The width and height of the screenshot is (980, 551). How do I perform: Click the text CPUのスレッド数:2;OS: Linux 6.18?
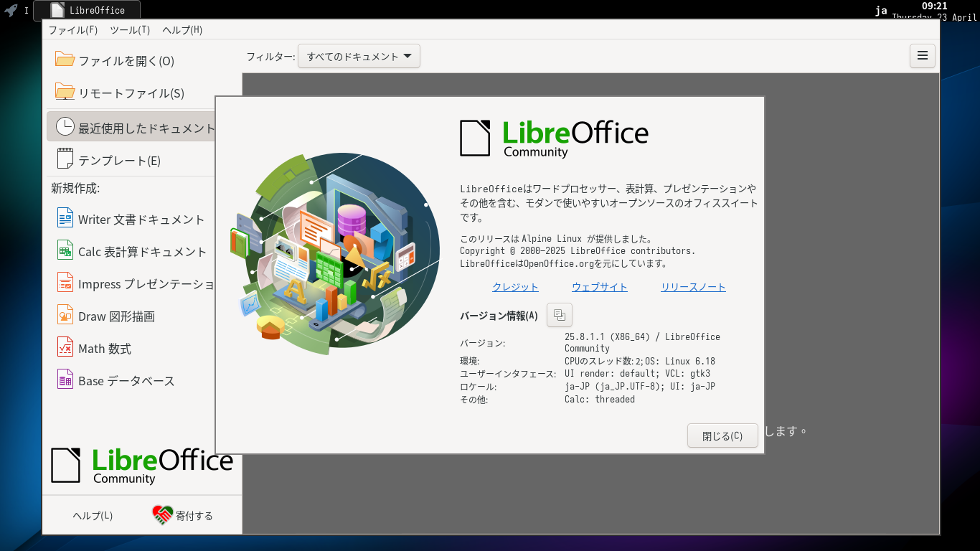point(640,361)
